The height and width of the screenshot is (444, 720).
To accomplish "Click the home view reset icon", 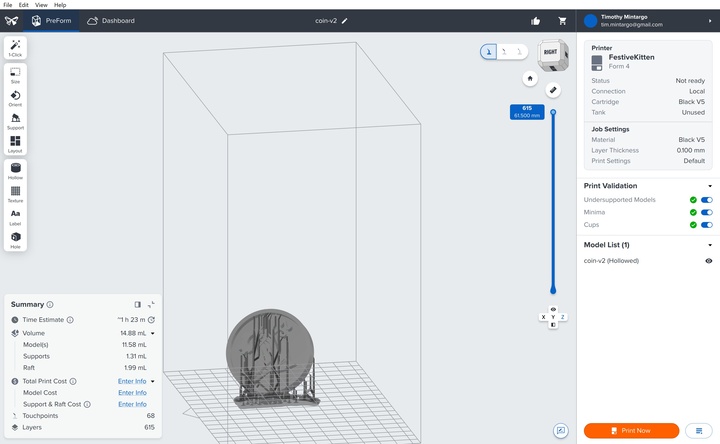I will [530, 79].
